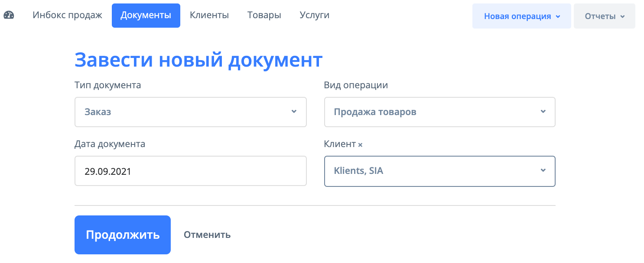Open the Товары section
Screen dimensions: 644x263
click(264, 15)
